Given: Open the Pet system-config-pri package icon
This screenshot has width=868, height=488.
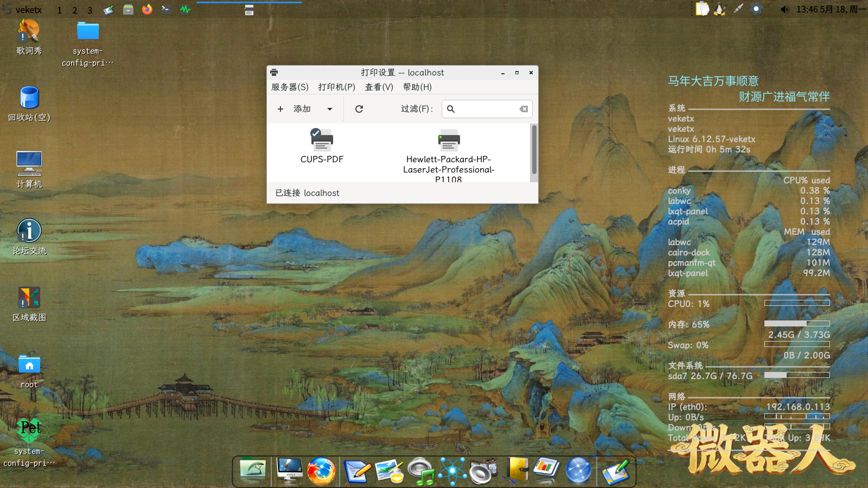Looking at the screenshot, I should click(29, 443).
